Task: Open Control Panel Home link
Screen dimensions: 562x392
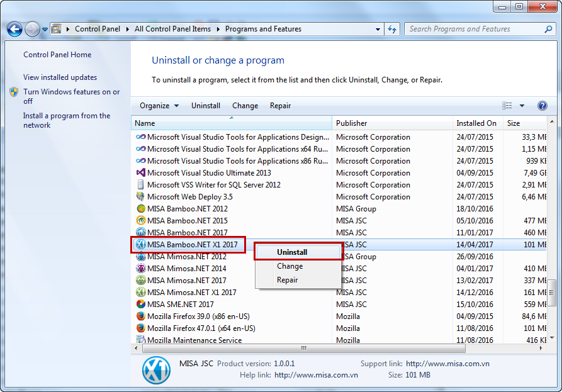Action: pos(57,55)
